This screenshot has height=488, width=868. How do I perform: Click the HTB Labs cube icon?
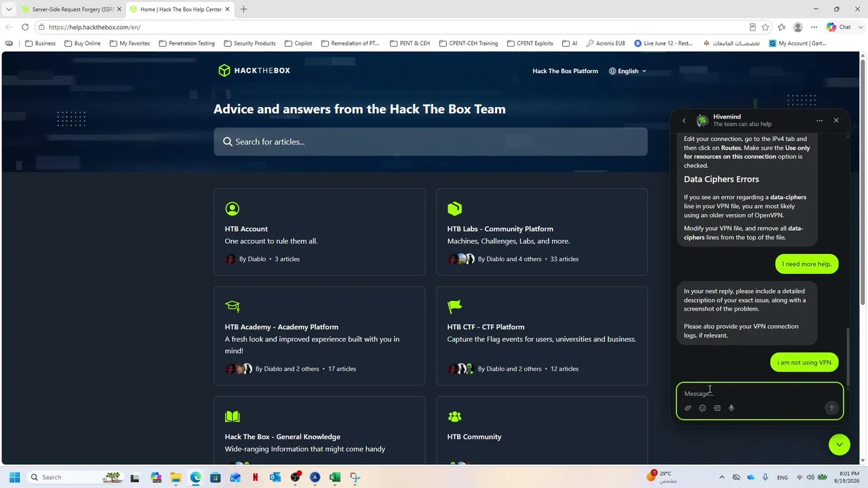pyautogui.click(x=454, y=209)
